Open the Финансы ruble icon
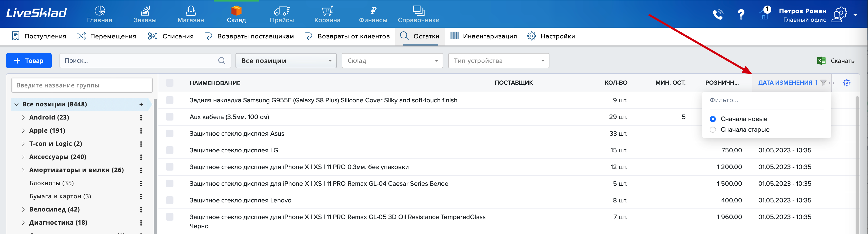This screenshot has height=234, width=868. tap(373, 11)
